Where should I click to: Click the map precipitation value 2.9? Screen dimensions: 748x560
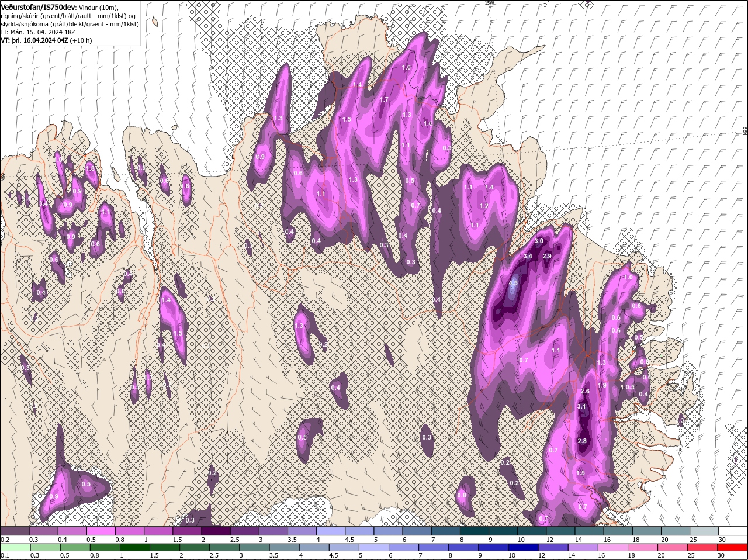point(548,256)
